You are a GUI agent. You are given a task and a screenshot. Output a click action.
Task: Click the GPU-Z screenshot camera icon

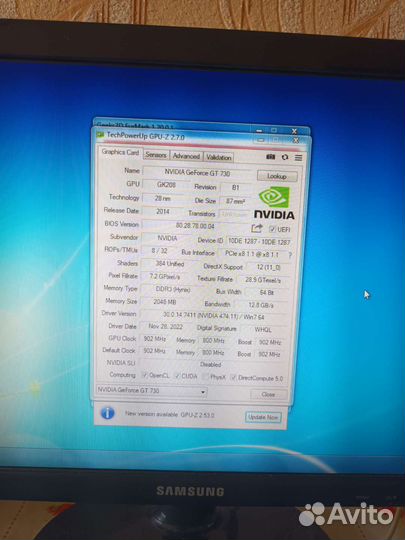pyautogui.click(x=271, y=157)
